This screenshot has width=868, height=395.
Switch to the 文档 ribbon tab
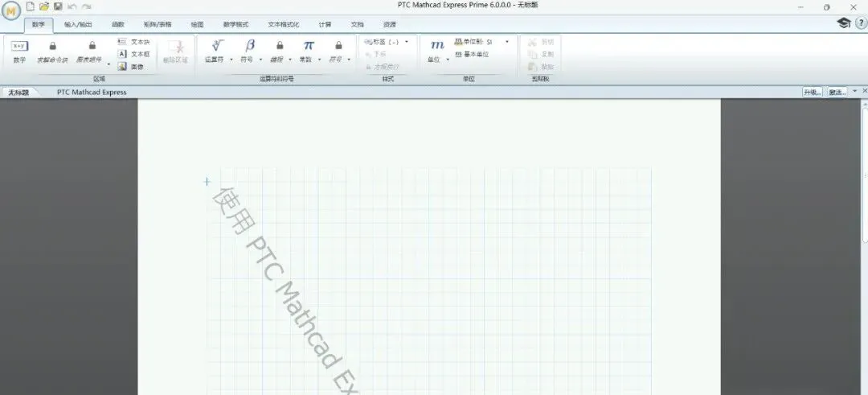point(357,25)
